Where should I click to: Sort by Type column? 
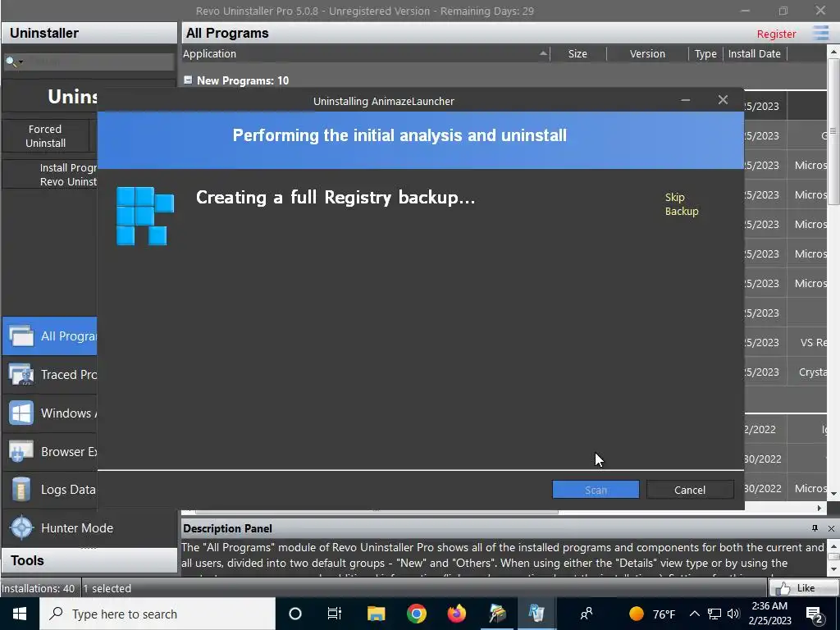pyautogui.click(x=705, y=53)
